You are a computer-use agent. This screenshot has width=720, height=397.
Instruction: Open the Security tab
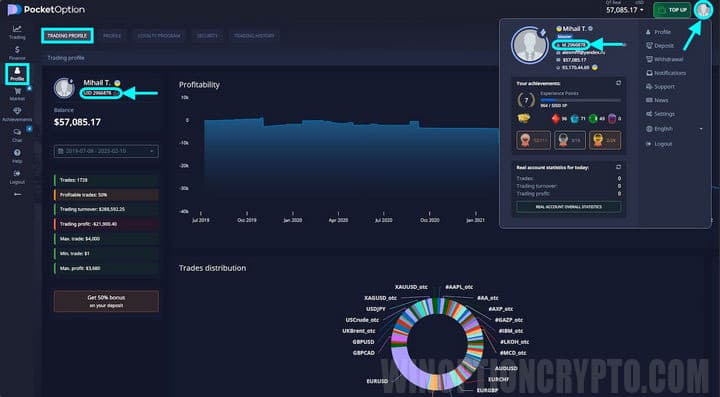[207, 36]
